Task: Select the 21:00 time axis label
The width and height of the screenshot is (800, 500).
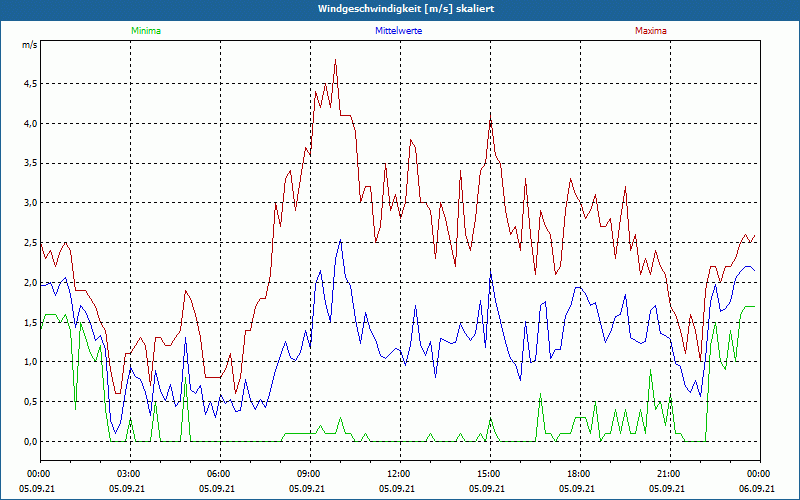Action: pyautogui.click(x=668, y=474)
